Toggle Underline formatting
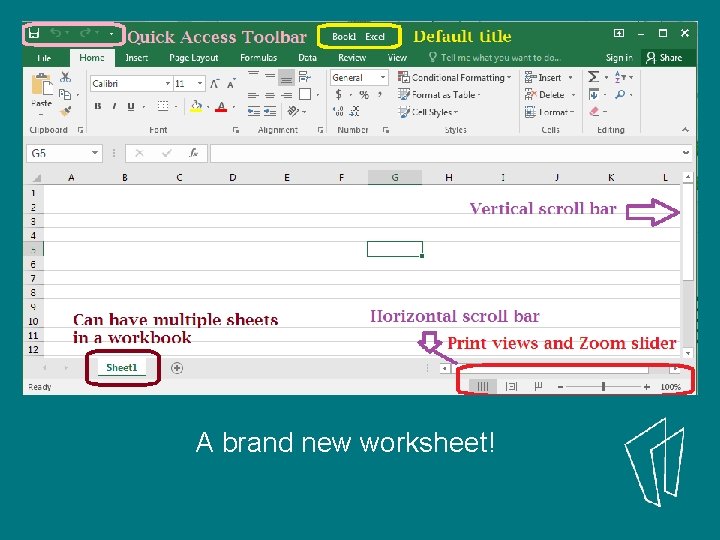Viewport: 720px width, 540px height. (131, 107)
